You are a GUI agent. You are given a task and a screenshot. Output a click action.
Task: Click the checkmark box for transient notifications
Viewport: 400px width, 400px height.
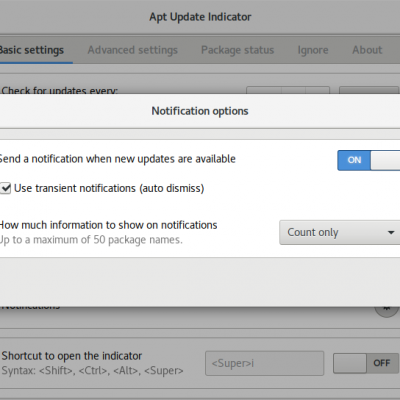(5, 188)
